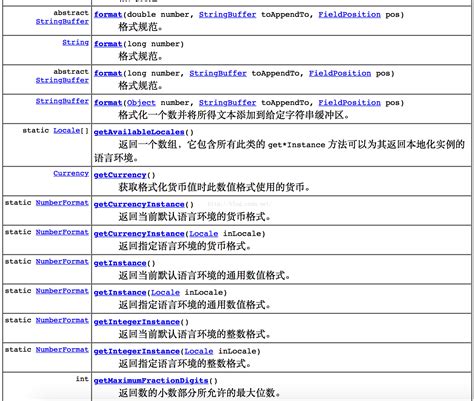Image resolution: width=474 pixels, height=401 pixels.
Task: Open the Currency return type link
Action: 71,173
